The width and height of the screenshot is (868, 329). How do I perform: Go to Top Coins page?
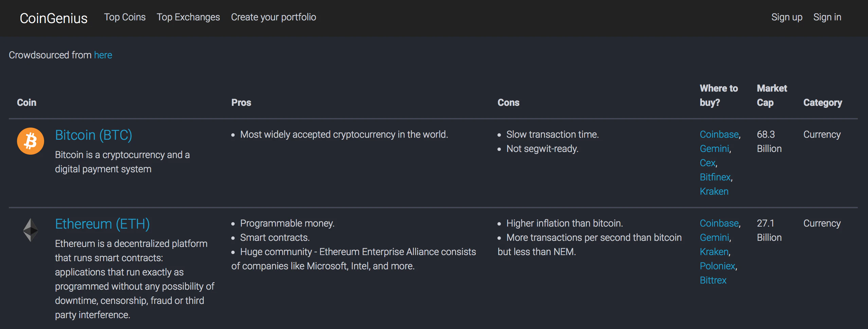(x=125, y=17)
